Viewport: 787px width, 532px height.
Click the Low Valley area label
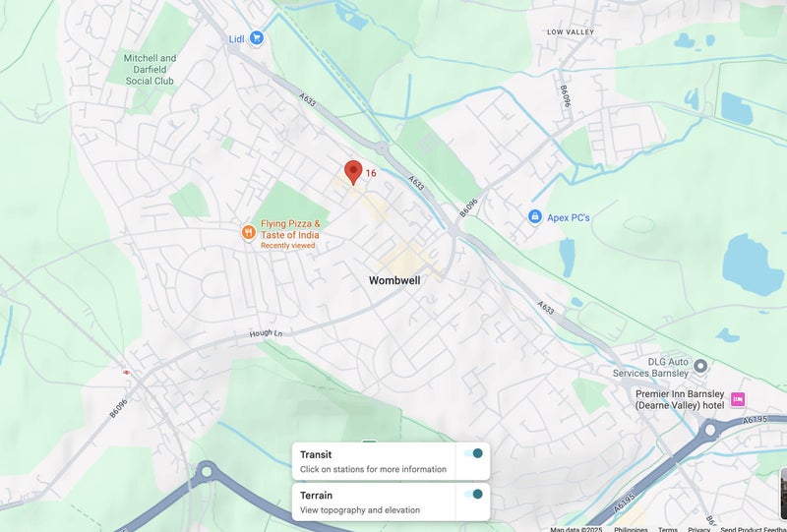pyautogui.click(x=571, y=31)
